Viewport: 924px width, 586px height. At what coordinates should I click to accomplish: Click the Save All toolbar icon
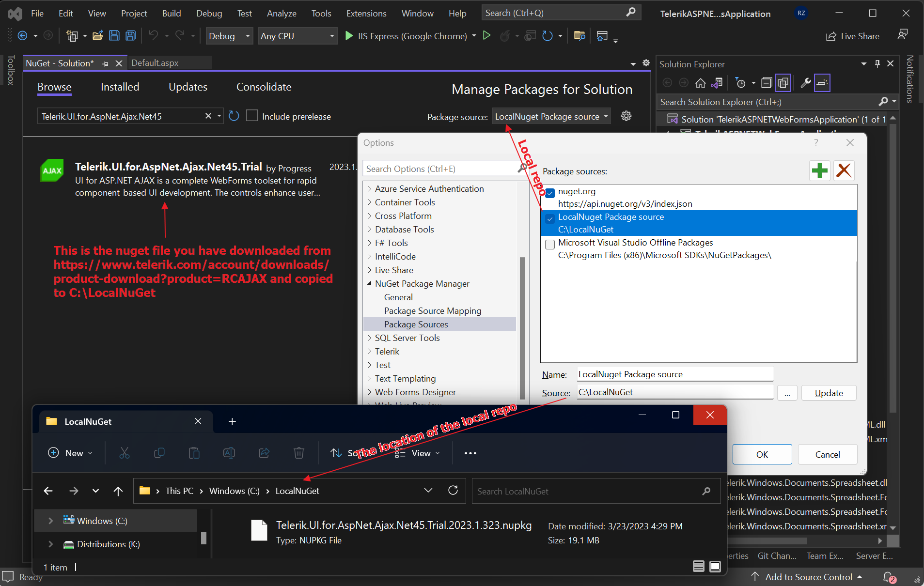point(131,36)
